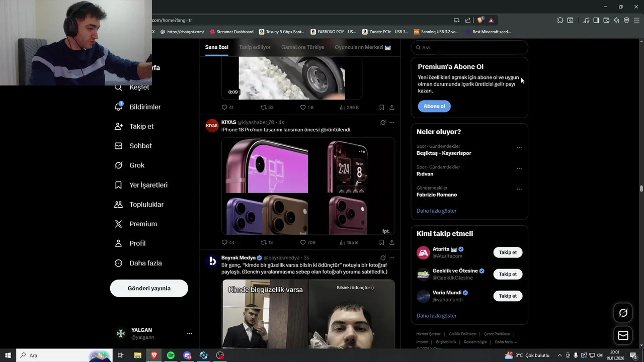Click the page vertical scrollbar thumb
The height and width of the screenshot is (362, 644).
[x=641, y=189]
